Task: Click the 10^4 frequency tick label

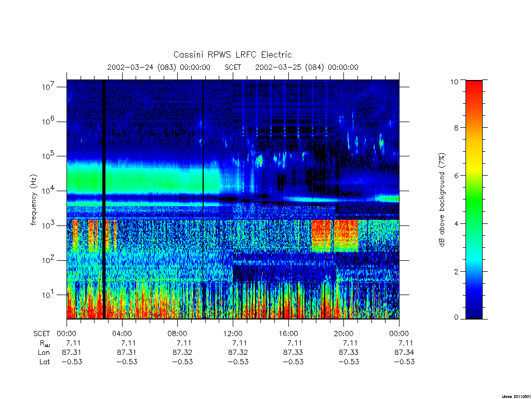Action: click(47, 191)
